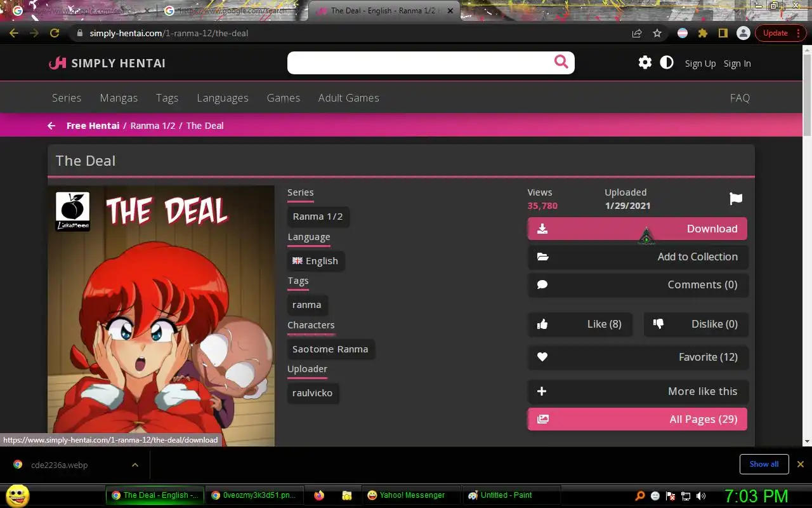Click the report flag icon
The width and height of the screenshot is (812, 508).
point(736,199)
